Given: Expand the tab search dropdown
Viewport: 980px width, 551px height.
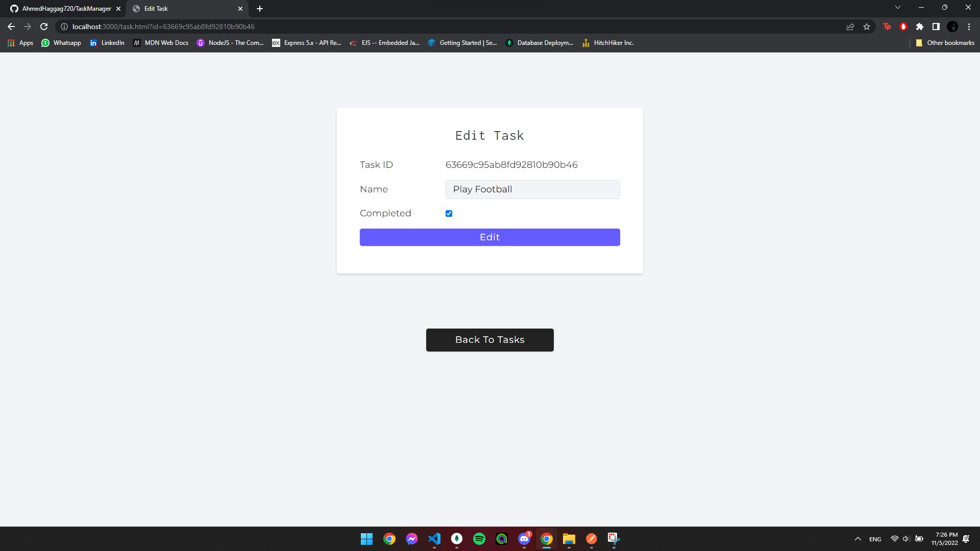Looking at the screenshot, I should click(x=898, y=8).
